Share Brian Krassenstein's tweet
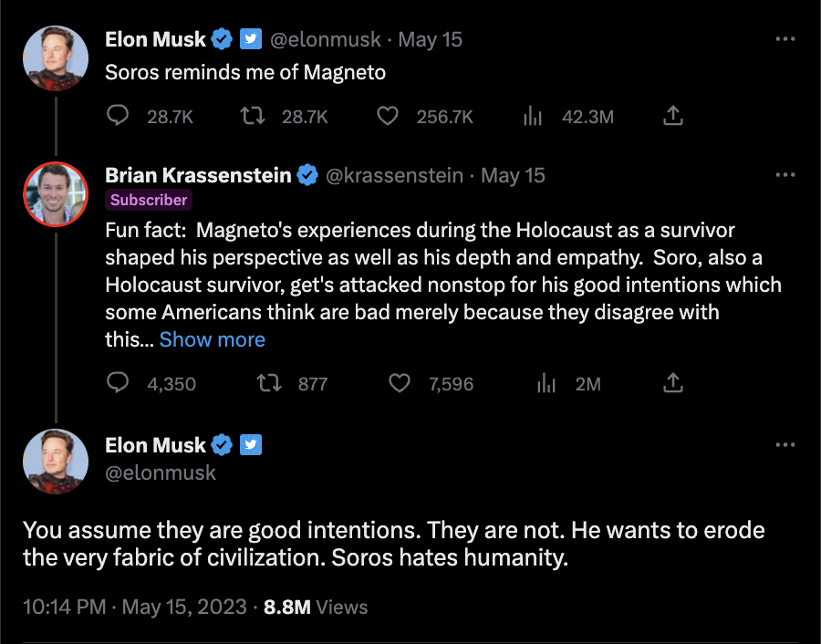Viewport: 821px width, 644px height. click(x=673, y=383)
